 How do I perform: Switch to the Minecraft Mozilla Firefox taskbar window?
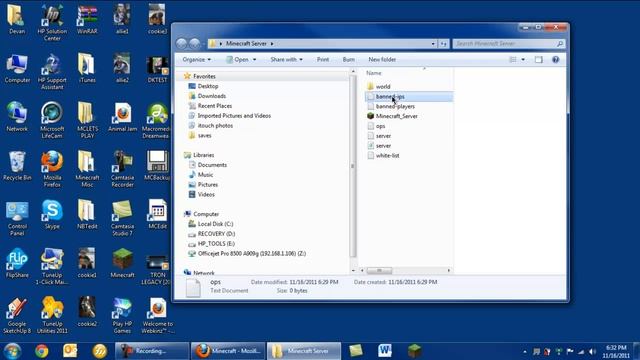pos(228,351)
